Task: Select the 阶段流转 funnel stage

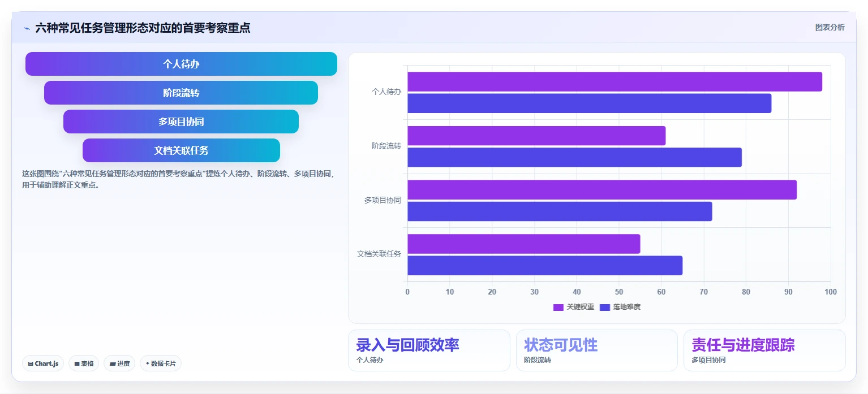Action: point(181,93)
